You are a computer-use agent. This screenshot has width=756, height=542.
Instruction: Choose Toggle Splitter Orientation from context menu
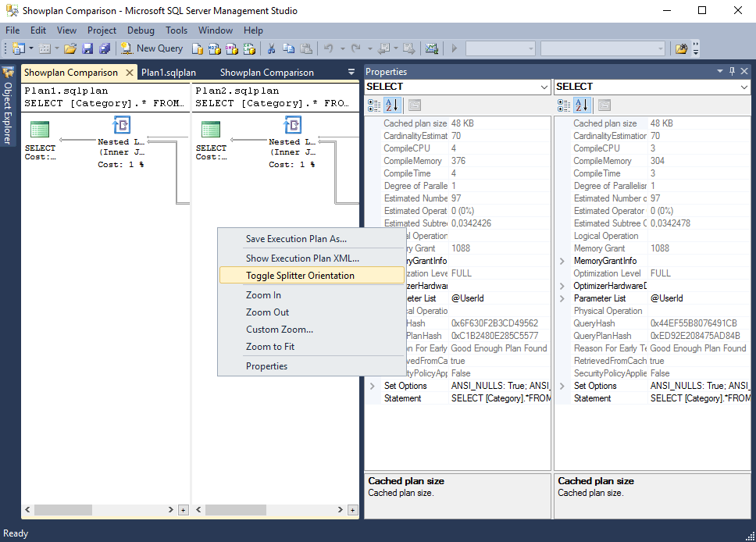(x=300, y=276)
